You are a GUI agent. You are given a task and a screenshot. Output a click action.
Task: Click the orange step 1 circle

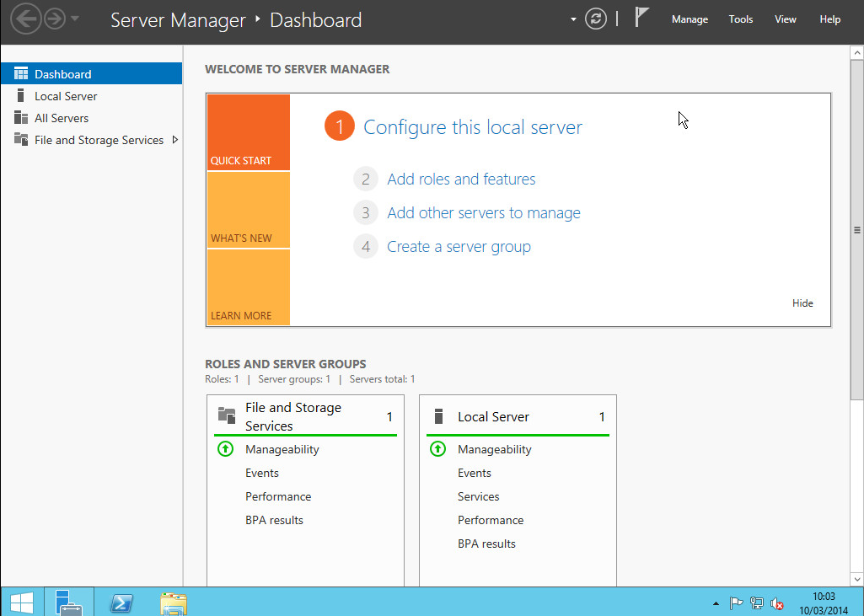click(340, 126)
